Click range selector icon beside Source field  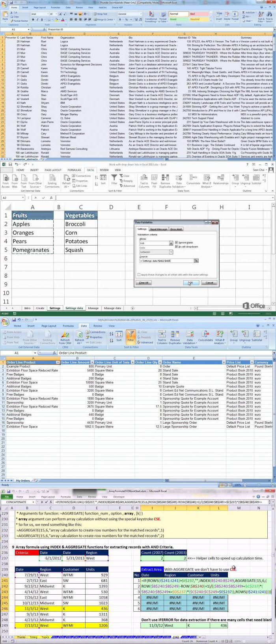[196, 261]
